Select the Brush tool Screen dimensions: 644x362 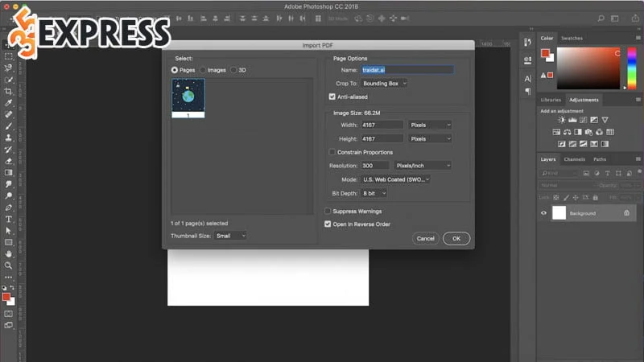pyautogui.click(x=8, y=126)
